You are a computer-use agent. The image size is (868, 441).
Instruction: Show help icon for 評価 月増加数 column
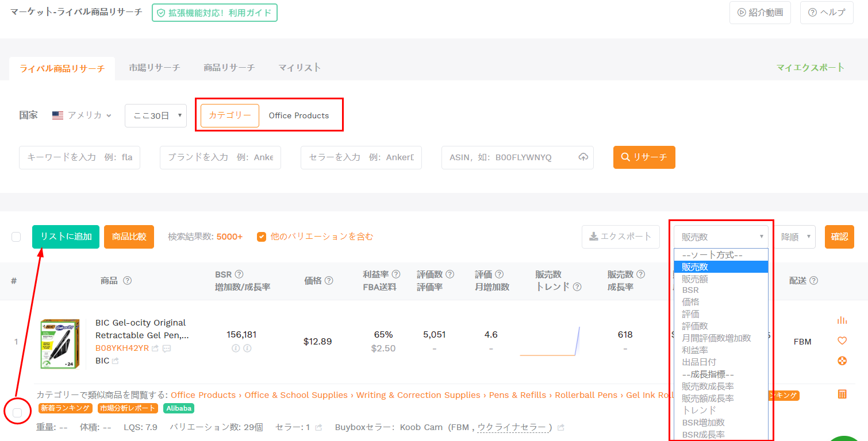(x=500, y=274)
